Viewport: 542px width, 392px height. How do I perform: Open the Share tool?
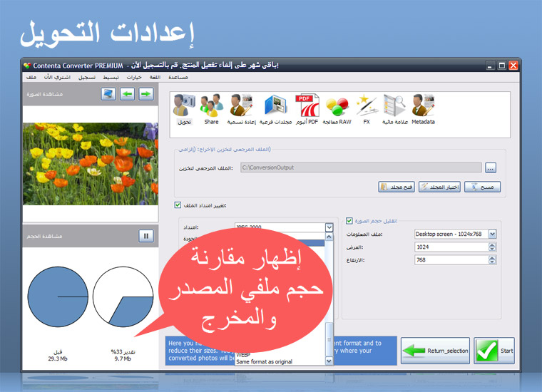[x=211, y=109]
